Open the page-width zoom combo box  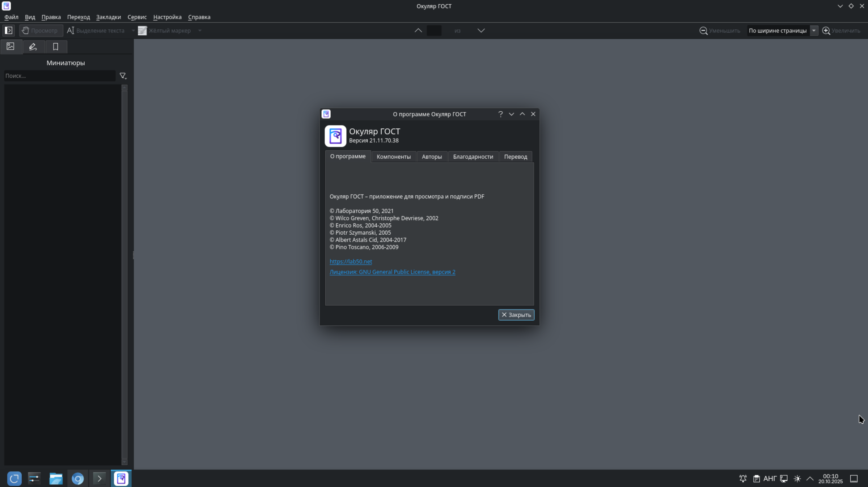[782, 30]
